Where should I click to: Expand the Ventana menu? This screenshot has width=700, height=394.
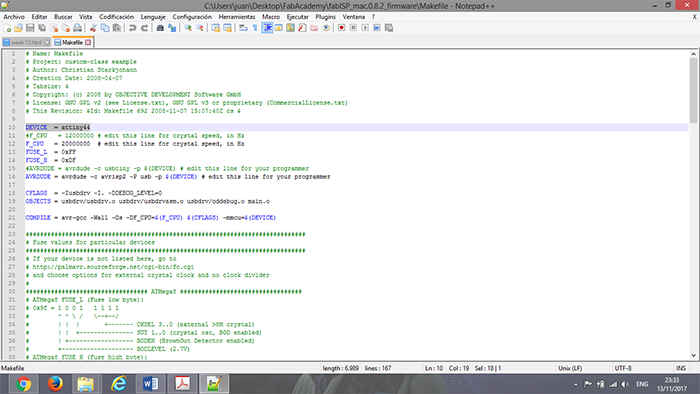354,17
